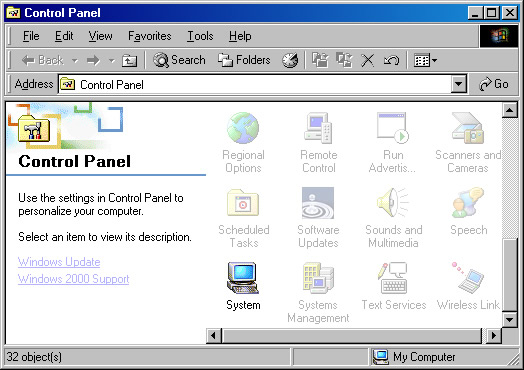This screenshot has width=524, height=370.
Task: Open the File menu
Action: coord(31,36)
